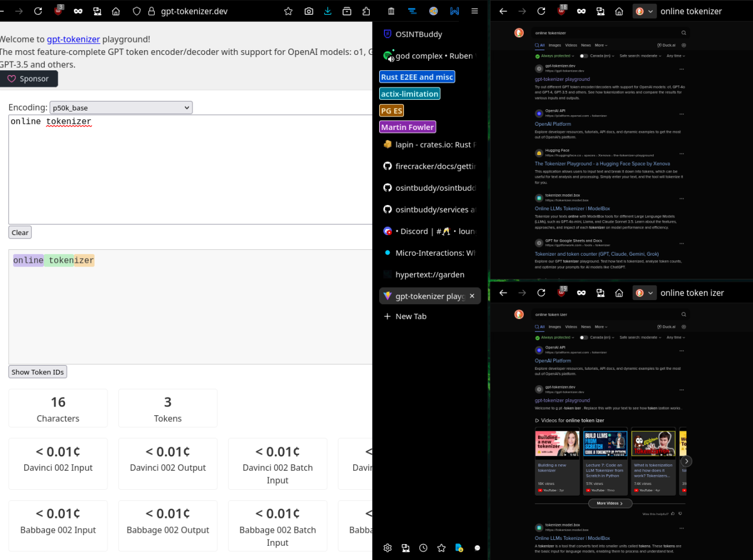The width and height of the screenshot is (753, 560).
Task: Open the hamburger application menu
Action: click(475, 11)
